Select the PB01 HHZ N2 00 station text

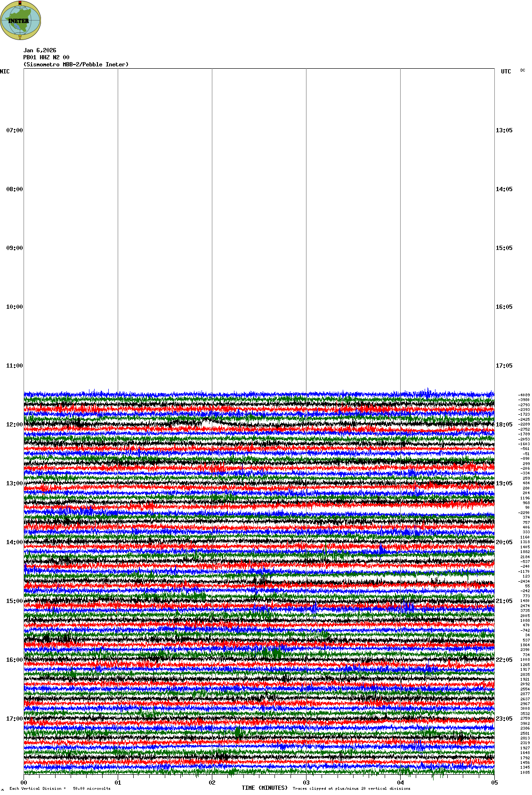pos(46,57)
